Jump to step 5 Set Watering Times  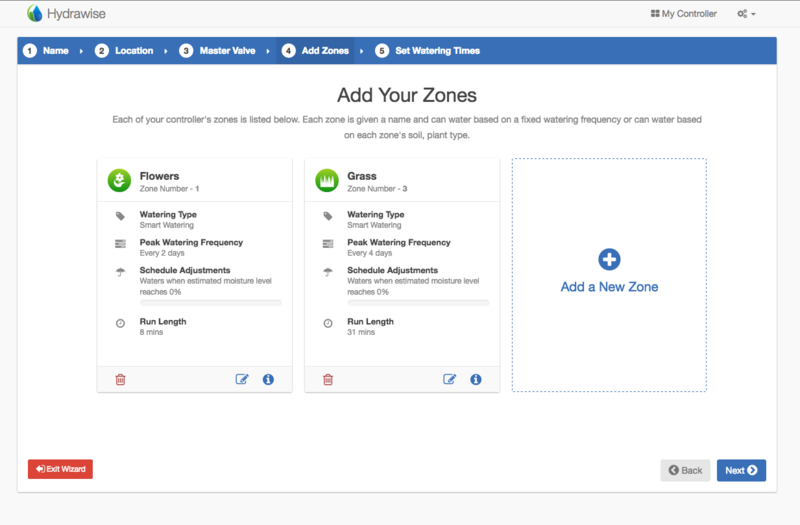428,51
